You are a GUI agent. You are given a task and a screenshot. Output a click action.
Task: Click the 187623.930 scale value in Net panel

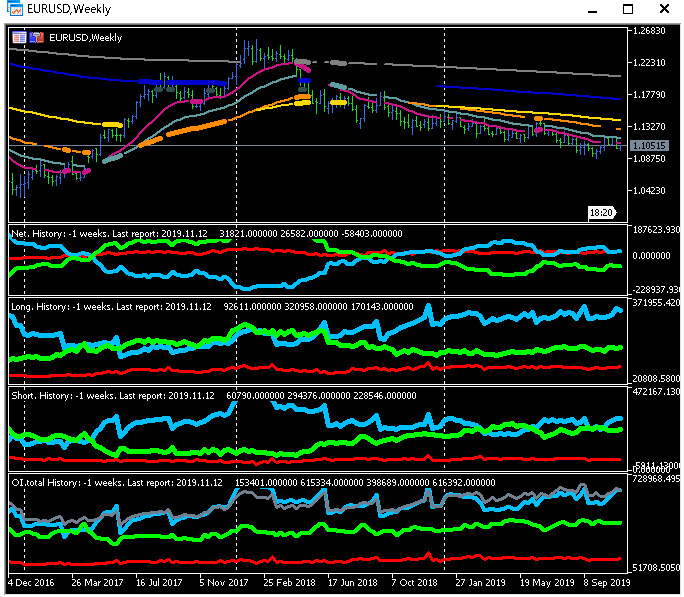(x=656, y=230)
